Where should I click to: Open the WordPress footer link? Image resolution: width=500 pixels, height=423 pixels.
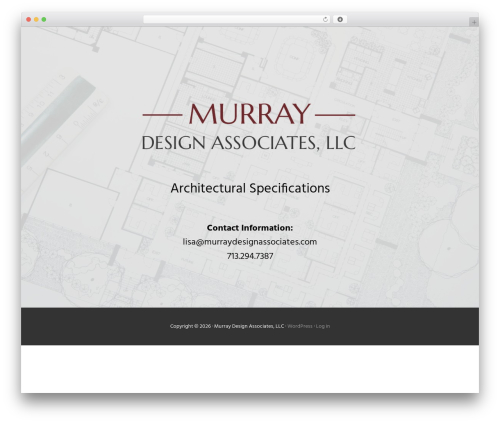pos(300,326)
